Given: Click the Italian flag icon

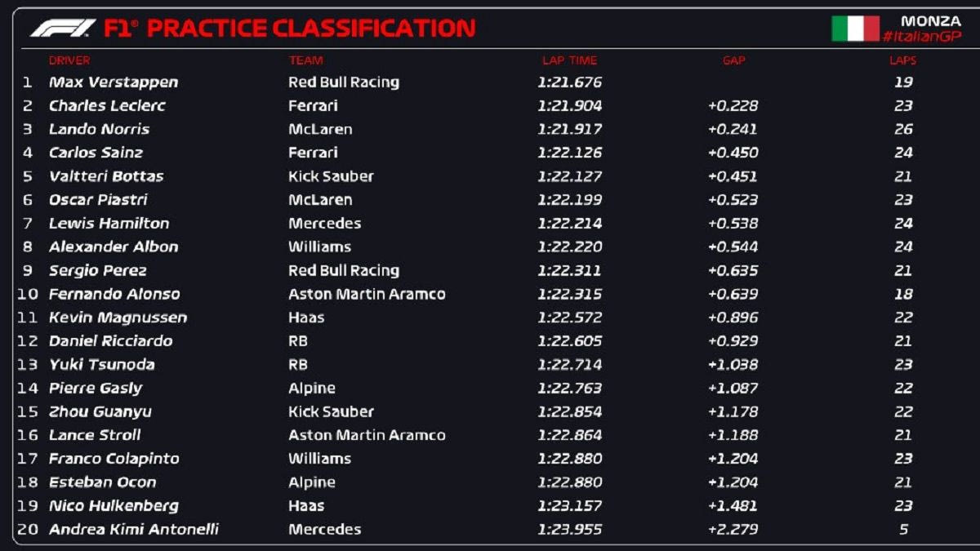Looking at the screenshot, I should (x=855, y=29).
